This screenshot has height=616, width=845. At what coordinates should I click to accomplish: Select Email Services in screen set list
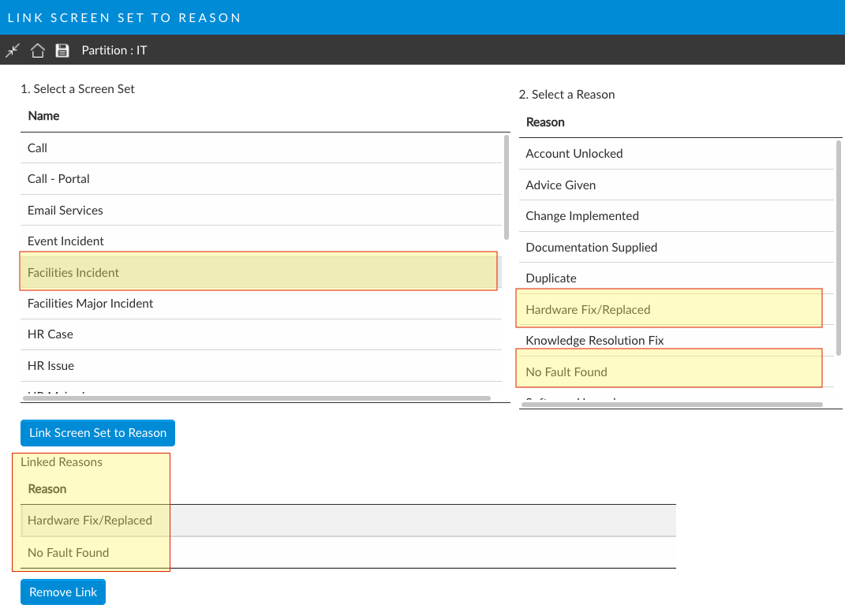65,211
